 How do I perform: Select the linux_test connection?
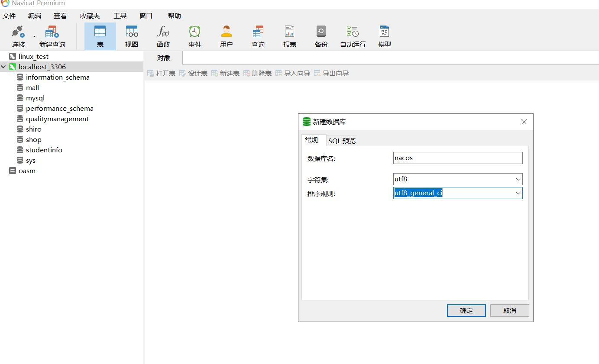click(33, 56)
